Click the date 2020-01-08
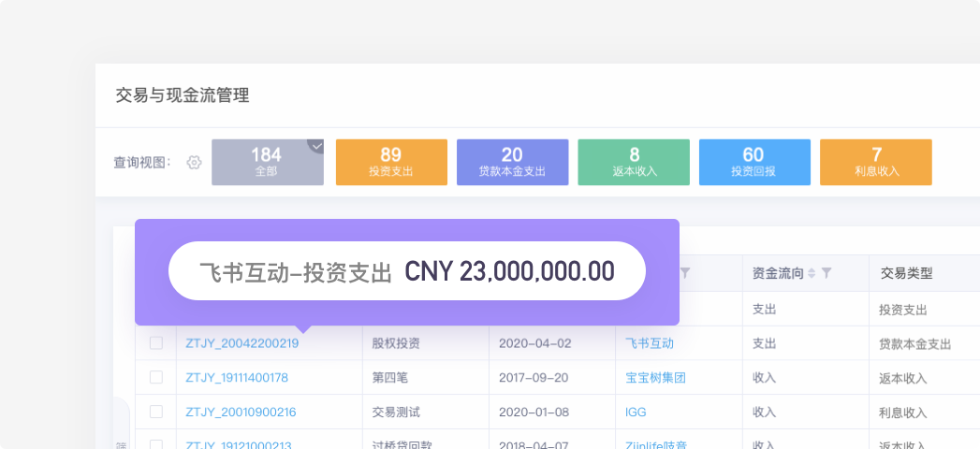Viewport: 980px width, 449px height. pos(535,413)
